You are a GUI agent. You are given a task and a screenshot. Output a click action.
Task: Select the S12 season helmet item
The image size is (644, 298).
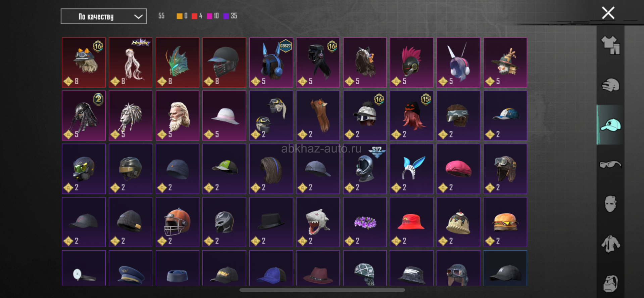365,169
